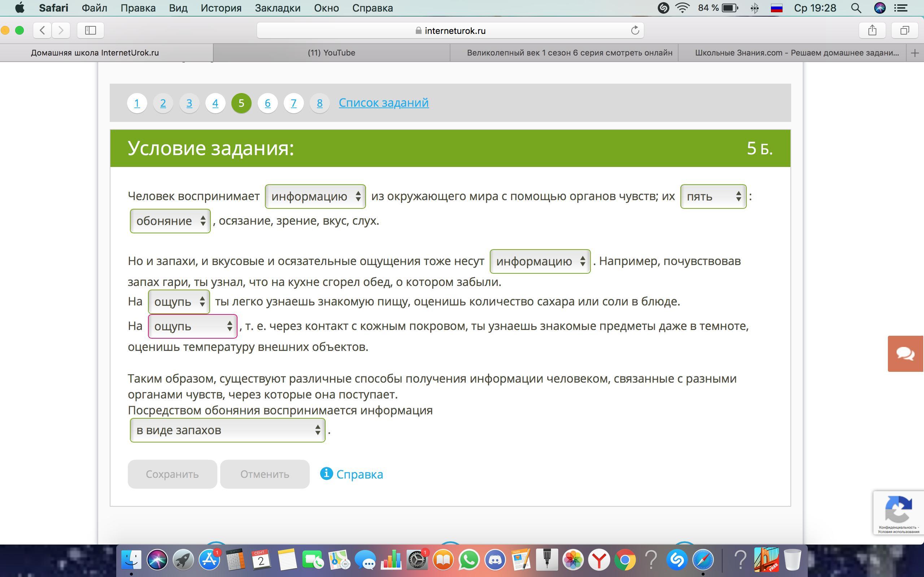Open the Список заданий link

pyautogui.click(x=383, y=103)
